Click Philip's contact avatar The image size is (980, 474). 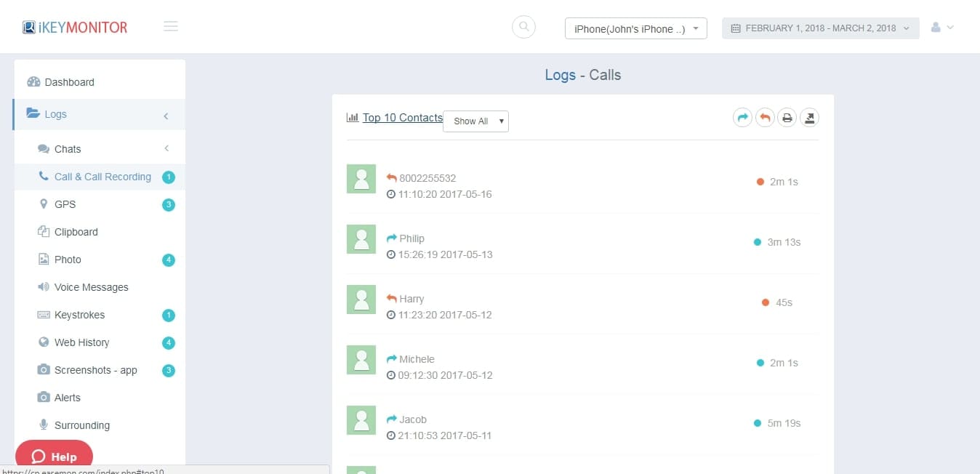pos(361,239)
